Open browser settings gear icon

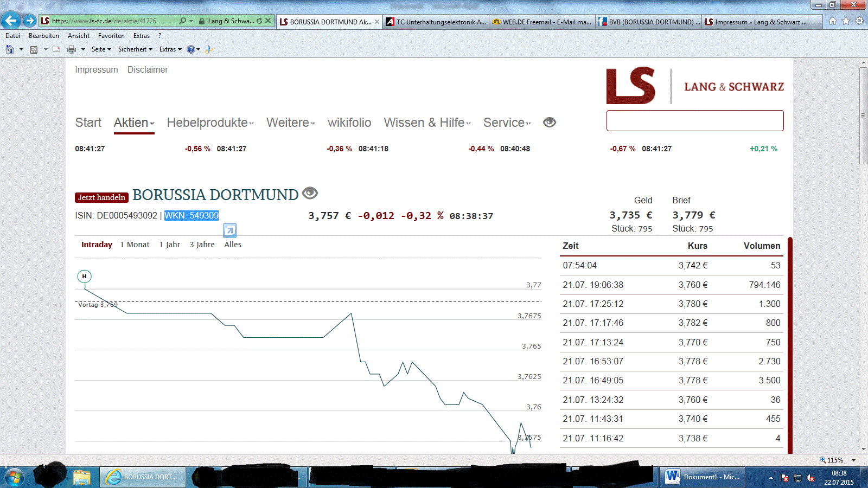pos(859,21)
